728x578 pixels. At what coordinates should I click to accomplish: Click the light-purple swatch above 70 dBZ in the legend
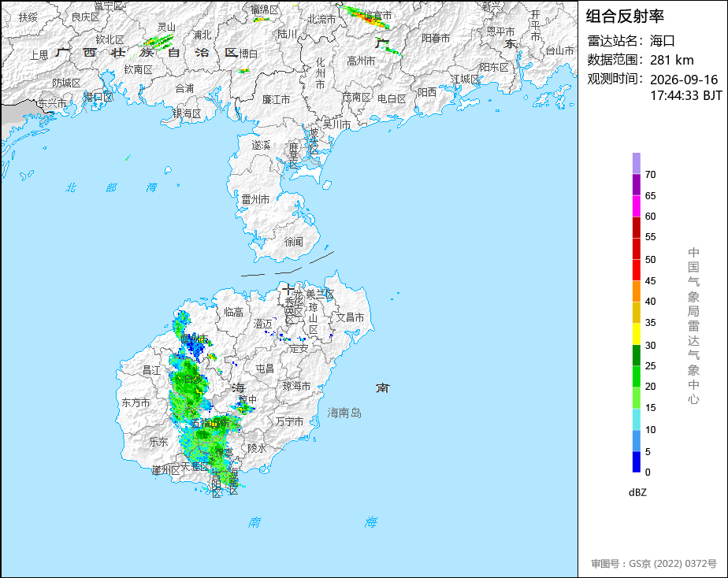click(x=636, y=163)
